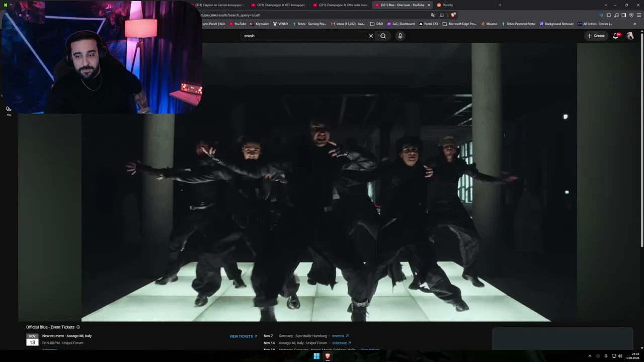The image size is (644, 362).
Task: Click the taskbar microphone tray icon
Action: pyautogui.click(x=606, y=356)
